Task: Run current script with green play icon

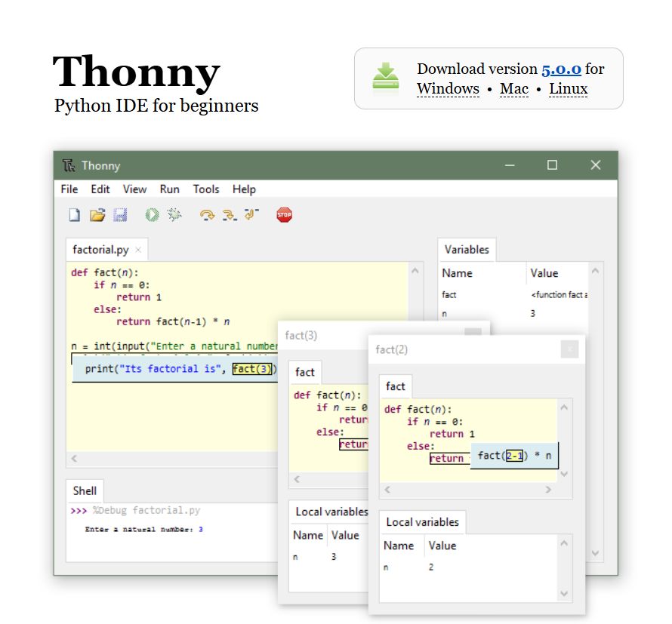Action: (x=152, y=214)
